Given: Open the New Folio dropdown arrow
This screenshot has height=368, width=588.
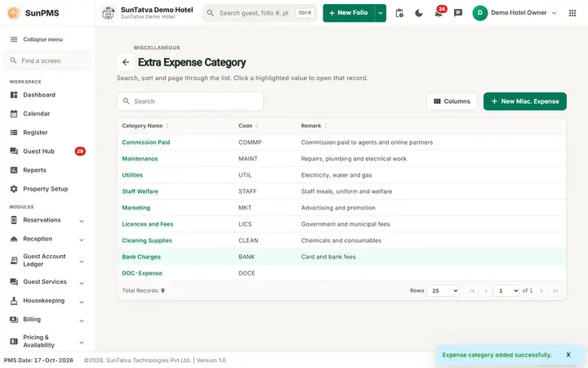Looking at the screenshot, I should click(381, 13).
